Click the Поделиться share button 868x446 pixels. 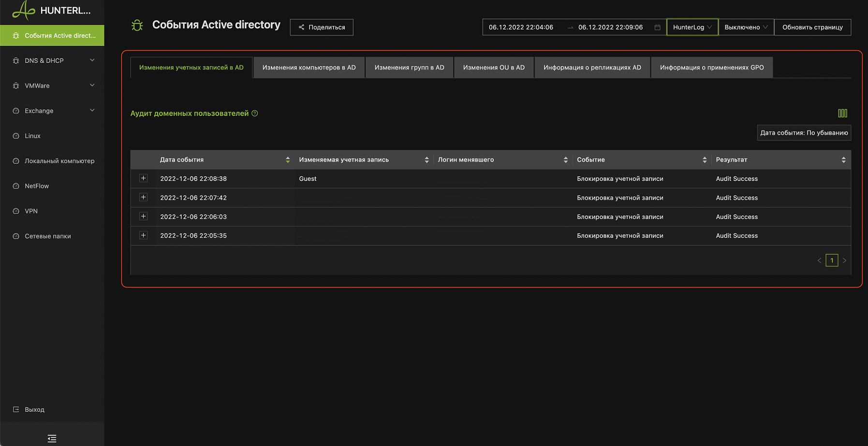(322, 27)
